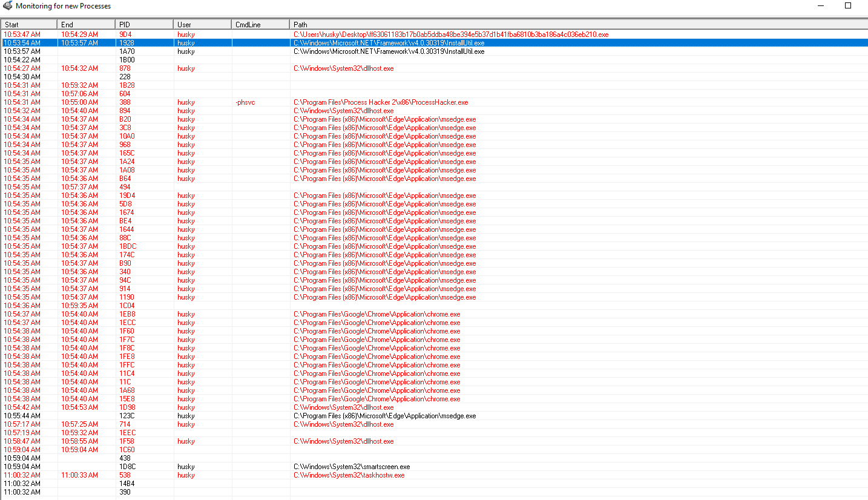This screenshot has height=500, width=868.
Task: Select the Desktop executable path in first row
Action: (x=450, y=35)
